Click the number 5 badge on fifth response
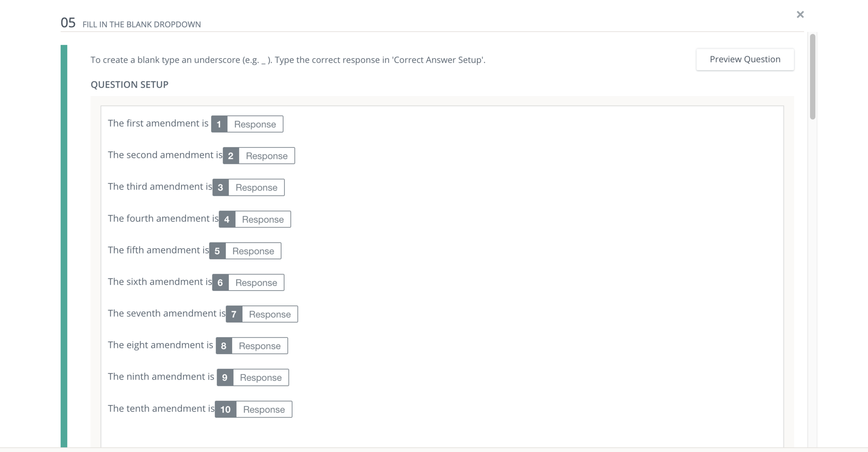Image resolution: width=868 pixels, height=452 pixels. point(217,251)
